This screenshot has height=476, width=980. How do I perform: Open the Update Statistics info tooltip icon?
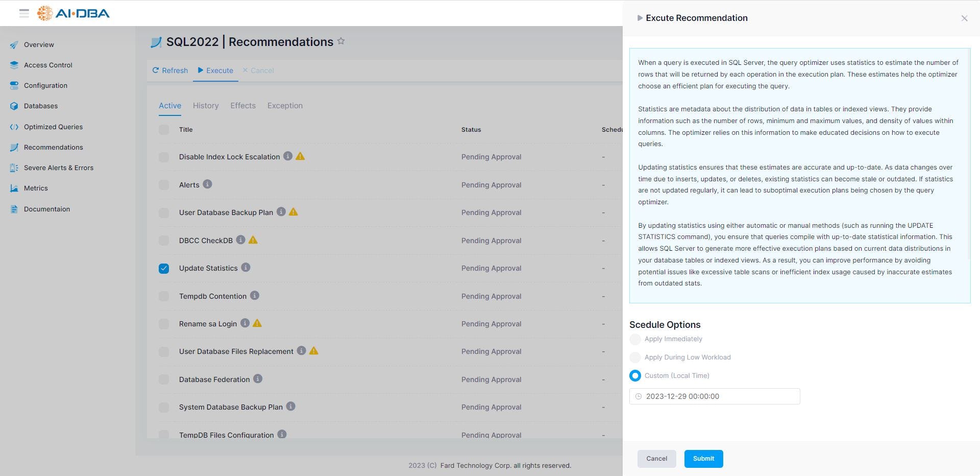click(x=246, y=267)
